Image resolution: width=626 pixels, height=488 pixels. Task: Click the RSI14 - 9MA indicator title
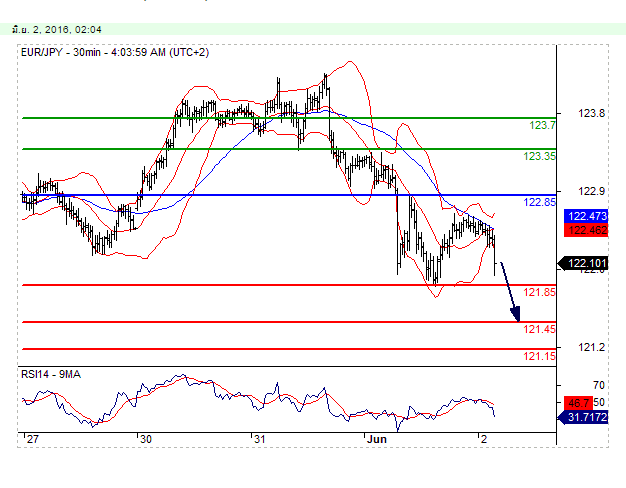pos(51,375)
